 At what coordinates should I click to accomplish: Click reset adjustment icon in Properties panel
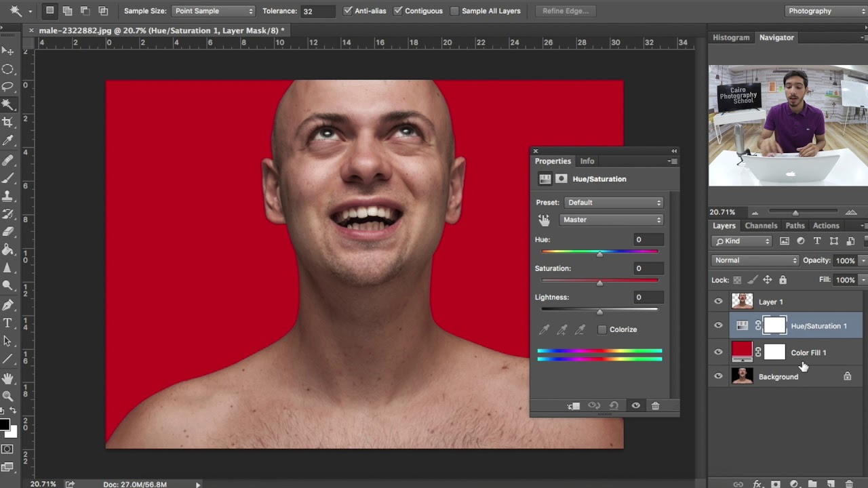614,406
